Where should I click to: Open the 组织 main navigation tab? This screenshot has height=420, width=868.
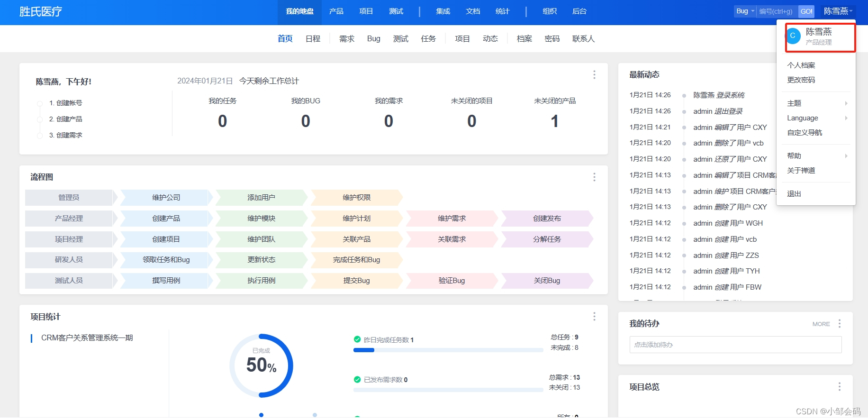[550, 11]
